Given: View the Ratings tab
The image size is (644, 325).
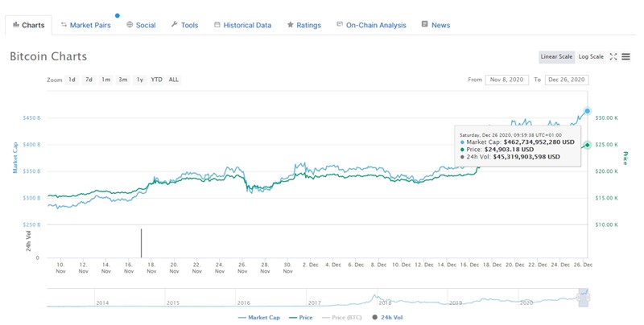Looking at the screenshot, I should [303, 25].
